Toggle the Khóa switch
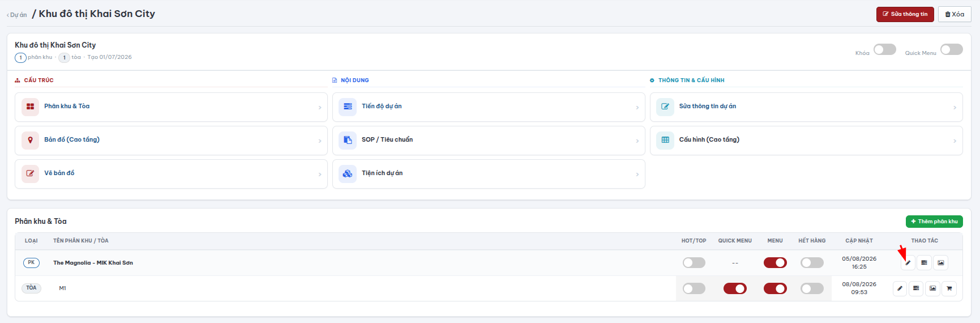 [884, 50]
